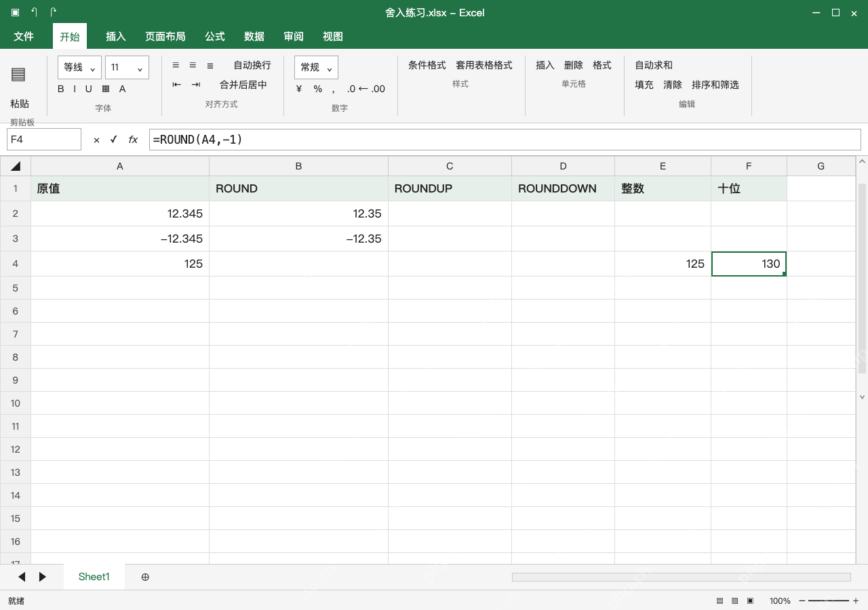
Task: Click the F4 name box
Action: pos(44,140)
